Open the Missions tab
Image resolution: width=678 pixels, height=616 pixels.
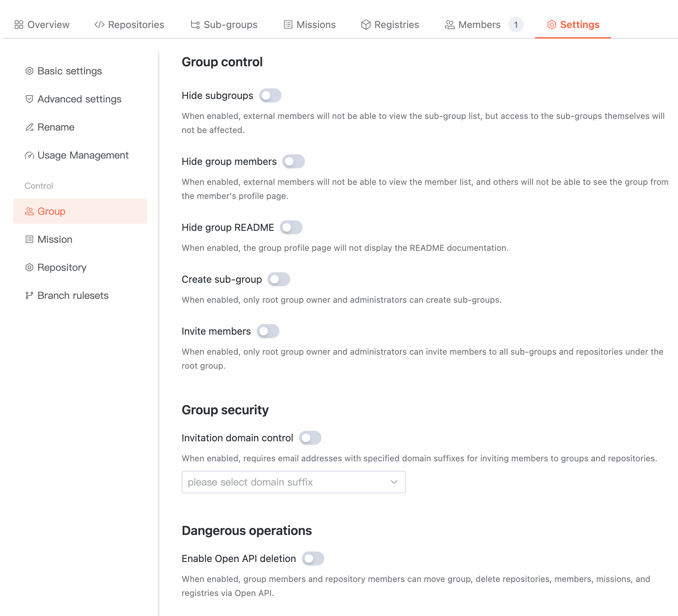[310, 25]
